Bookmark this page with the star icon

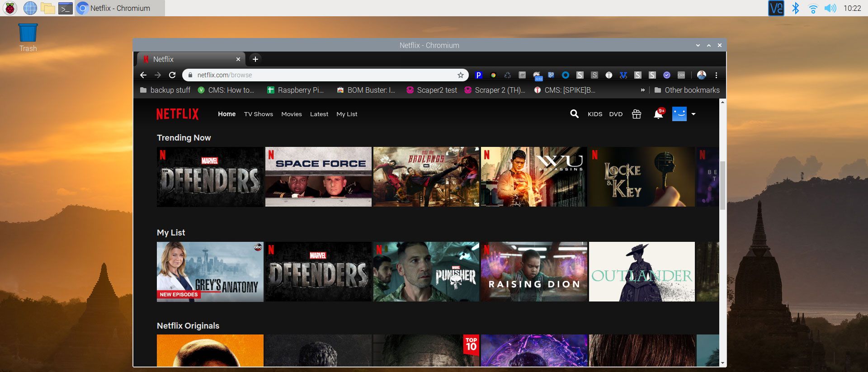point(460,75)
